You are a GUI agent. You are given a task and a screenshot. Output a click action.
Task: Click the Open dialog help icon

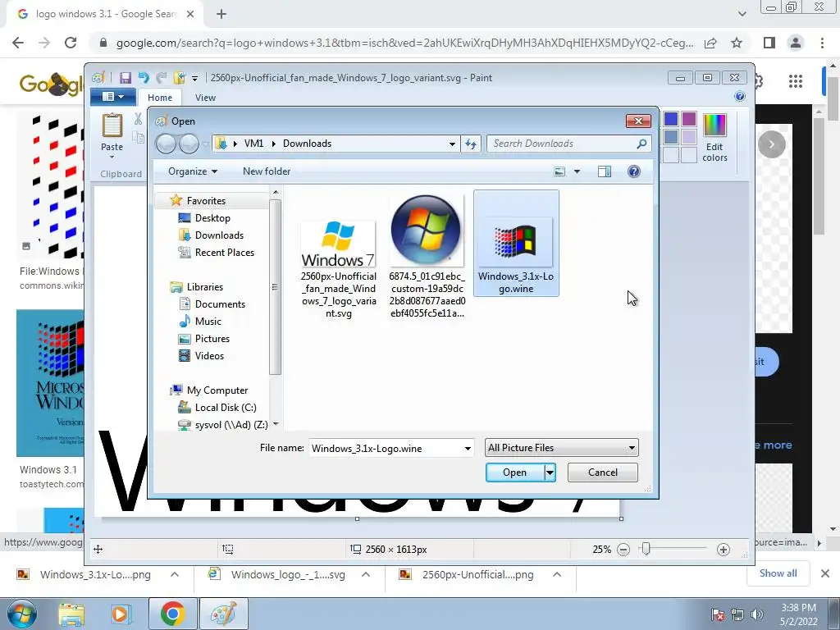coord(634,171)
